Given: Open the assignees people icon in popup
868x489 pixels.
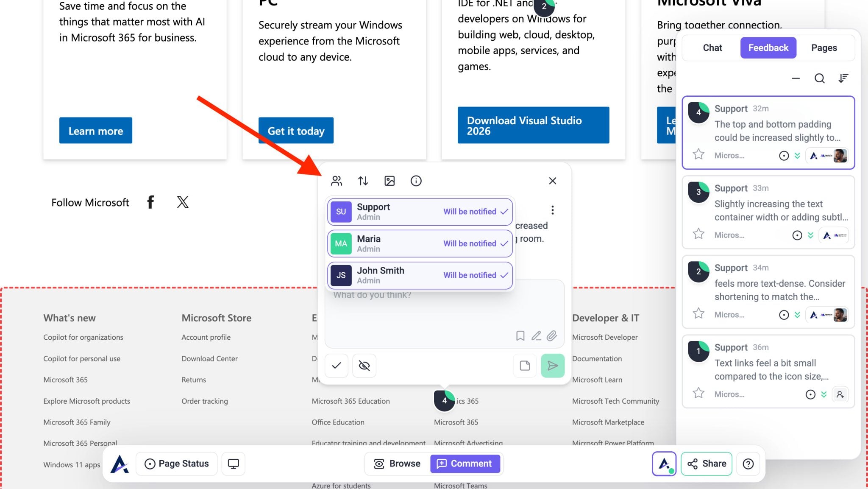Looking at the screenshot, I should (337, 181).
